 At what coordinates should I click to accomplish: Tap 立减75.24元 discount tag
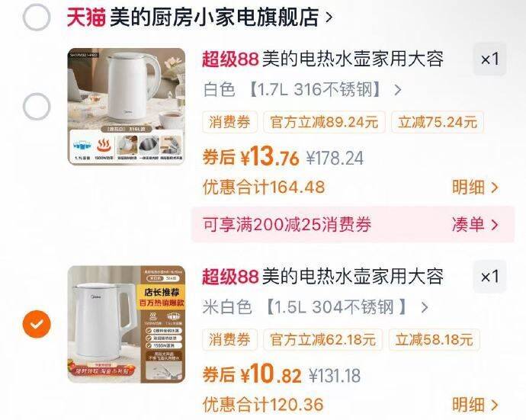438,122
